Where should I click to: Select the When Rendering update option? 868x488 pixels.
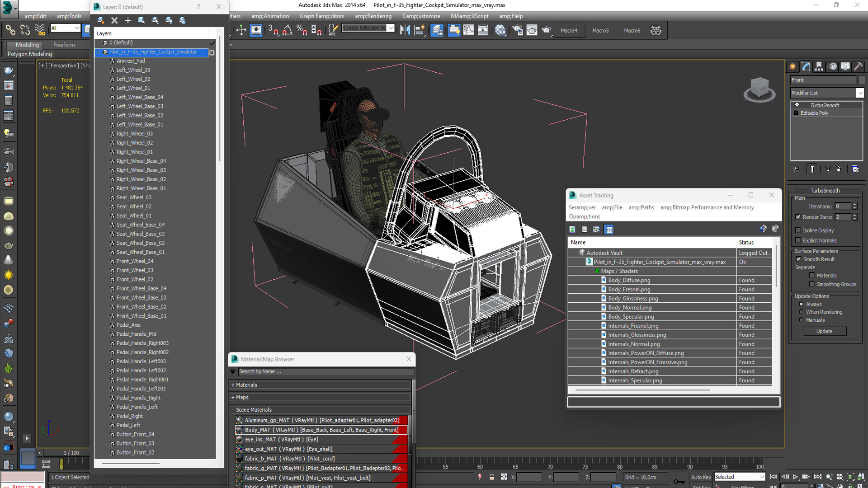801,312
